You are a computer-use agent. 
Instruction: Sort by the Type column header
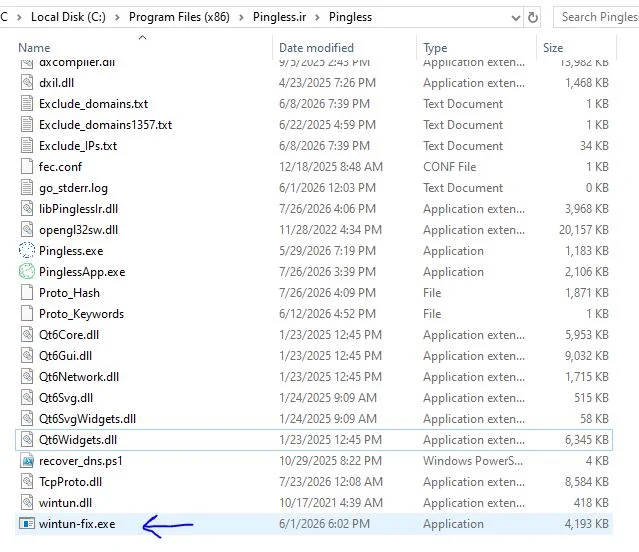(435, 48)
